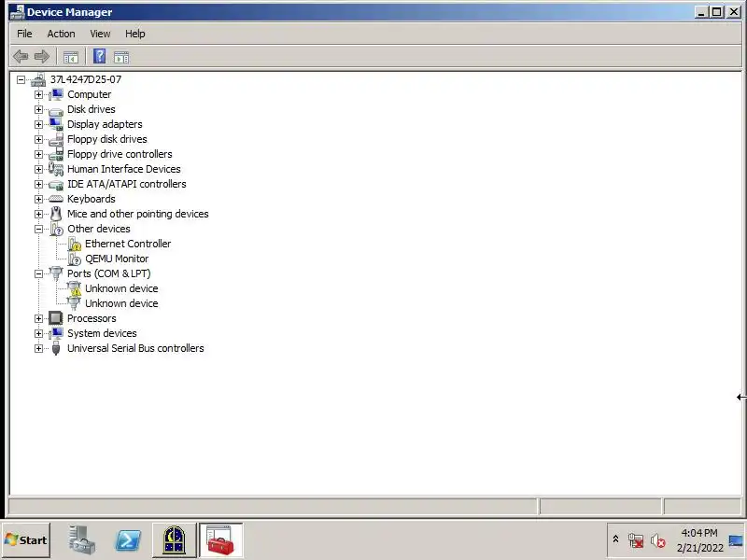Click the Other devices question-mark icon
The height and width of the screenshot is (560, 747).
[x=56, y=229]
